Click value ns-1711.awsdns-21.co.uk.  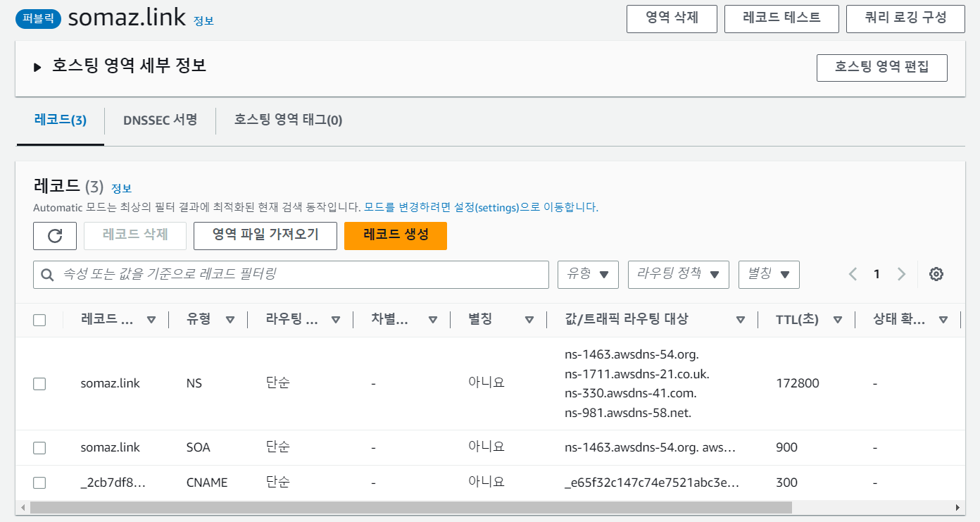tap(637, 373)
